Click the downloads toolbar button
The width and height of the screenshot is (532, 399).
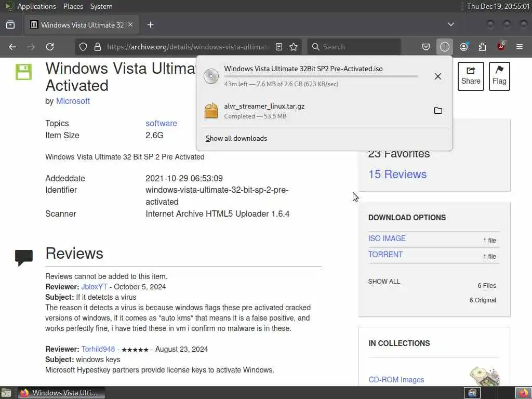point(445,47)
